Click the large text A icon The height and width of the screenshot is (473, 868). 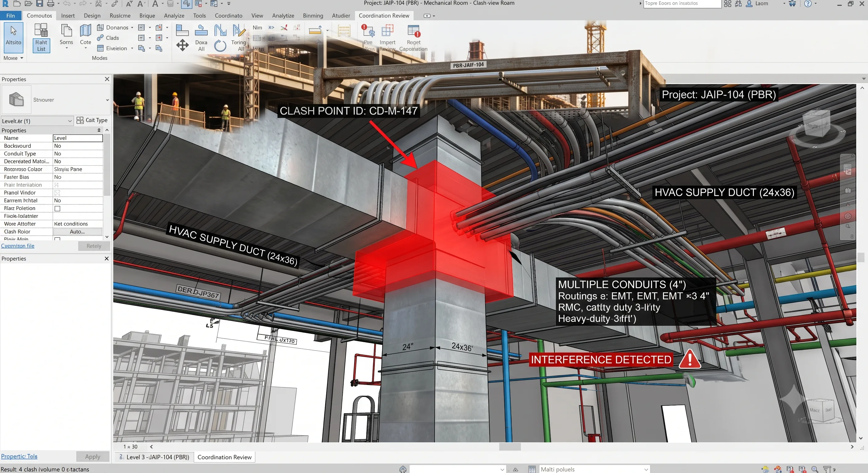coord(155,4)
